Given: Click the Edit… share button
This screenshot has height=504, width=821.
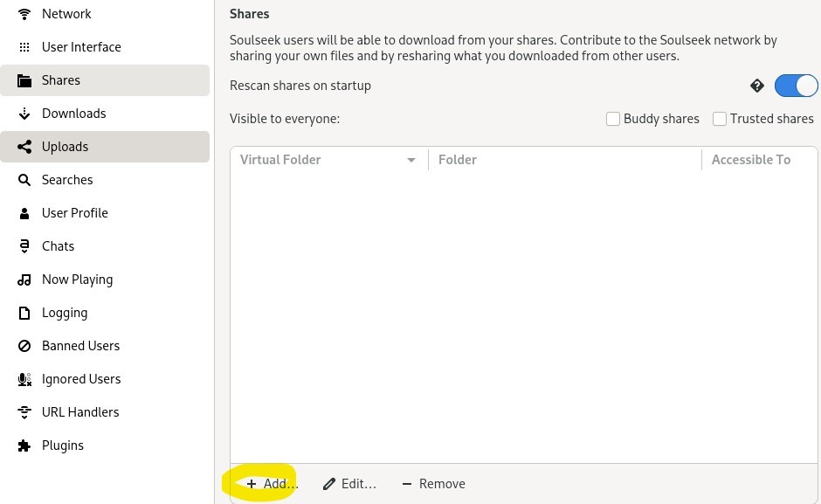Looking at the screenshot, I should (349, 484).
